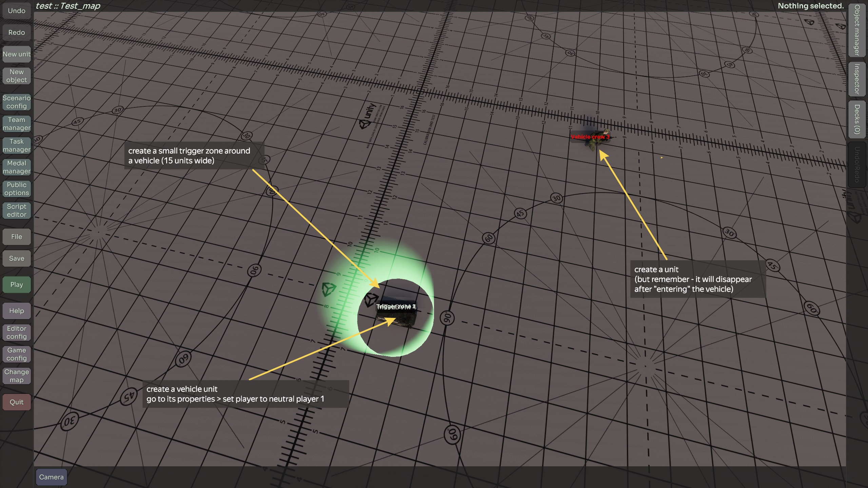Expand the Decks (0) side tab
This screenshot has width=868, height=488.
click(857, 119)
